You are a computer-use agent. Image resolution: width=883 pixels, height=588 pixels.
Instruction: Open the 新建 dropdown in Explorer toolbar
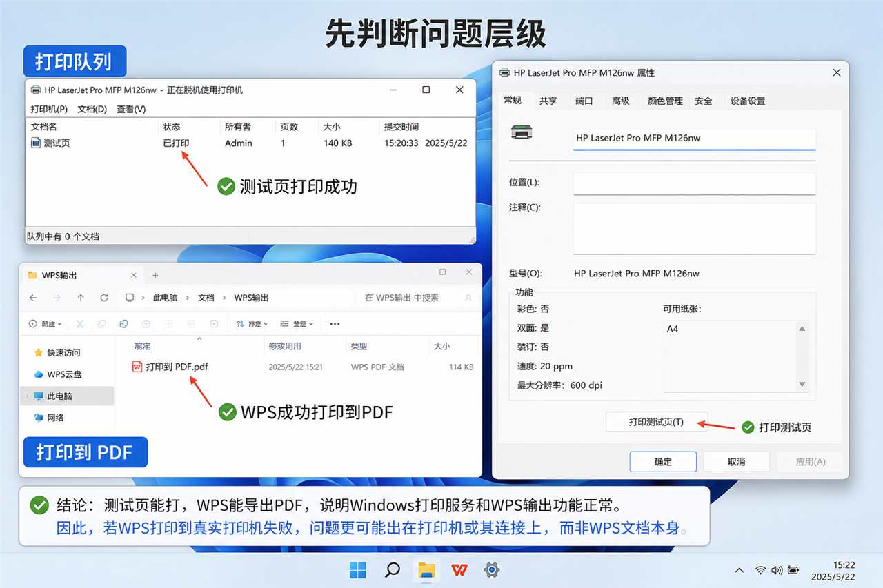(x=46, y=323)
